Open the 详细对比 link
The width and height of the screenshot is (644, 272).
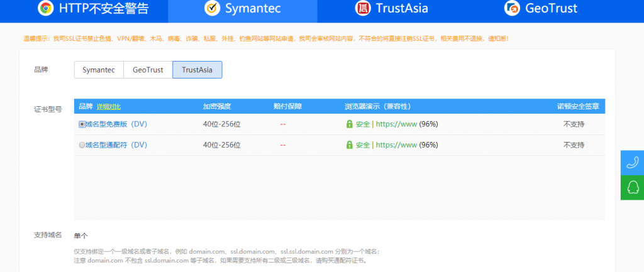point(109,107)
